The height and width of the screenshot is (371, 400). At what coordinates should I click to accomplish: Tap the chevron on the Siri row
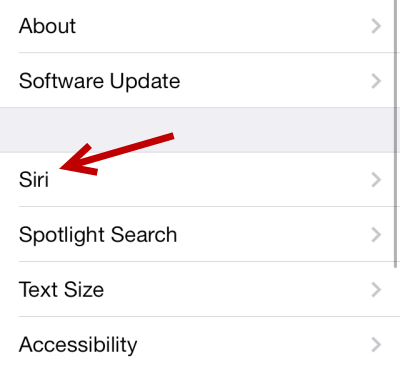pyautogui.click(x=376, y=180)
